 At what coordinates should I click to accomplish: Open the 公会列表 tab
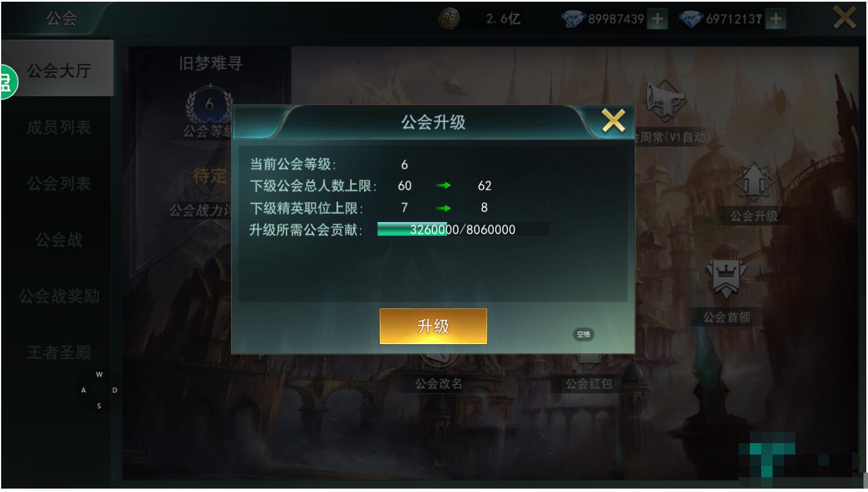(x=59, y=184)
